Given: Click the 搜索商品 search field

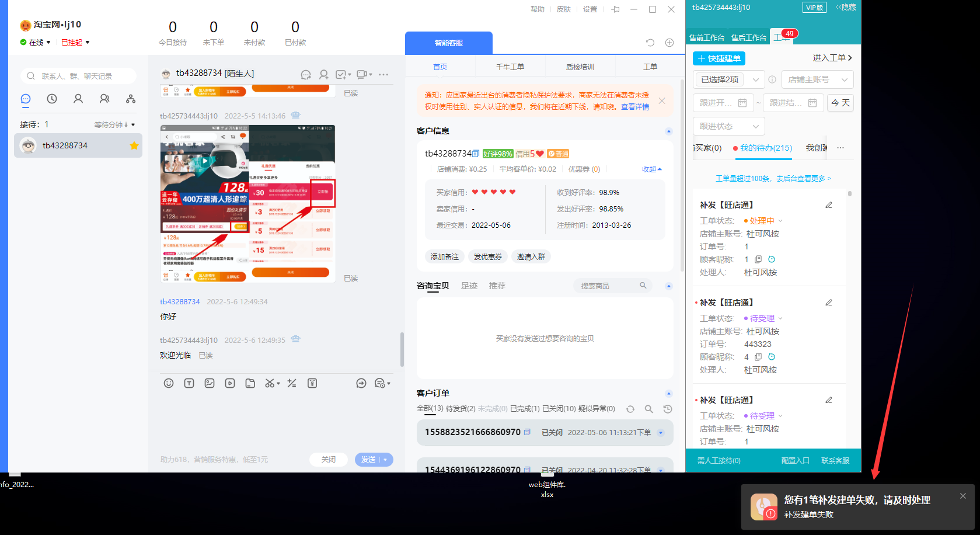Looking at the screenshot, I should [612, 286].
